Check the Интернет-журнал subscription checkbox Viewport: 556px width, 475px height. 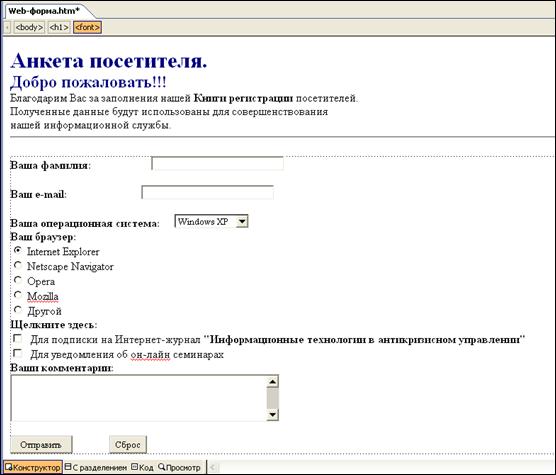click(x=17, y=338)
